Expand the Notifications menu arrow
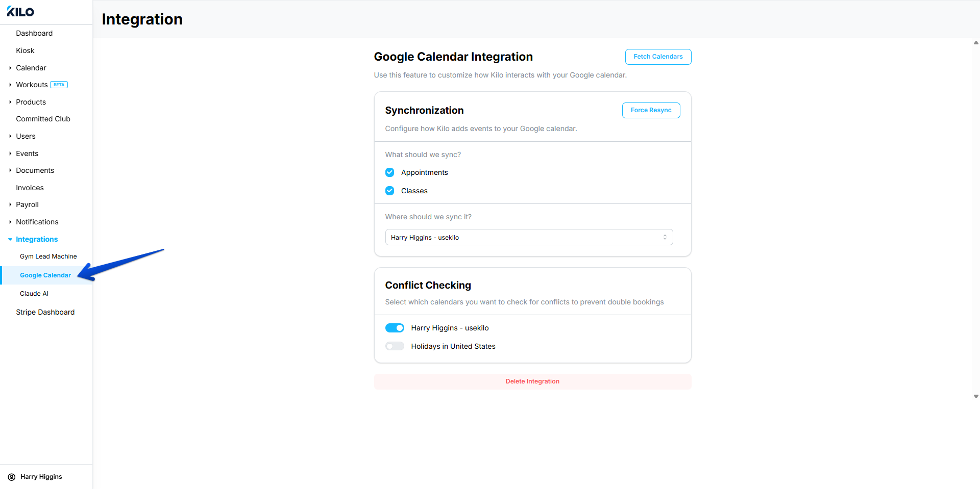 (10, 222)
